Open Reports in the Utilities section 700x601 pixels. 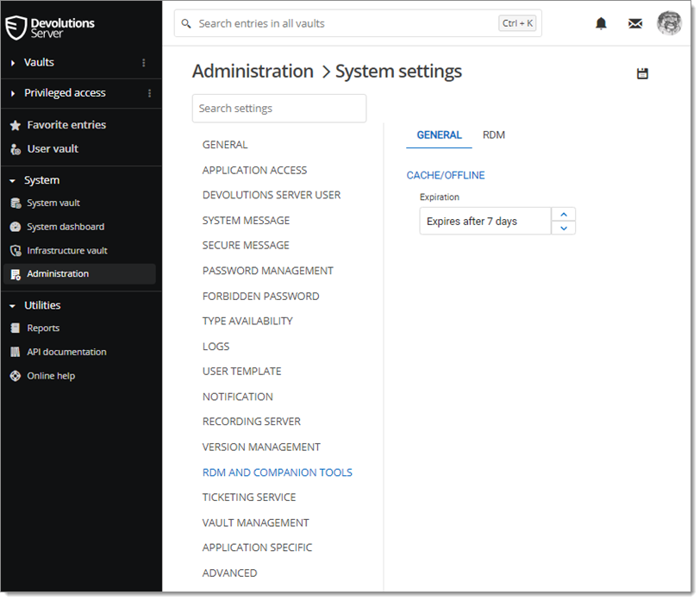coord(43,329)
